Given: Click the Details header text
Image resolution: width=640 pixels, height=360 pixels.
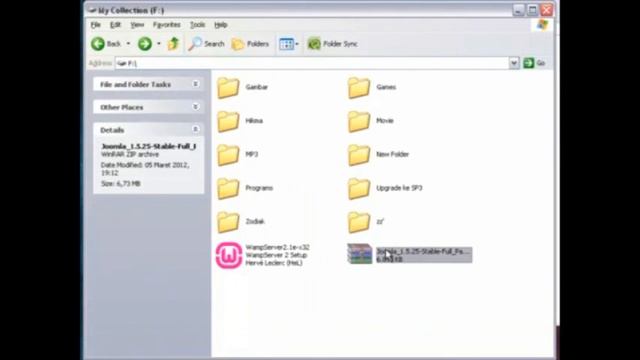Looking at the screenshot, I should click(x=112, y=130).
